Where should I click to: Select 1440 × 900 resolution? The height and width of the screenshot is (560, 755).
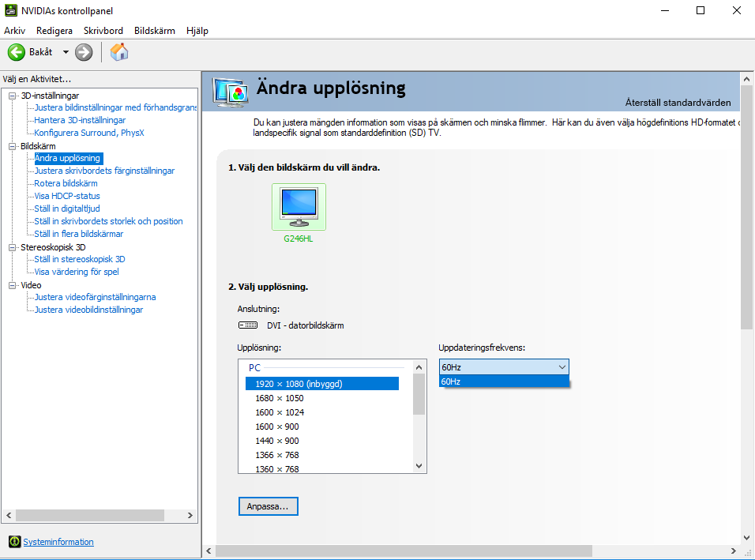coord(277,441)
